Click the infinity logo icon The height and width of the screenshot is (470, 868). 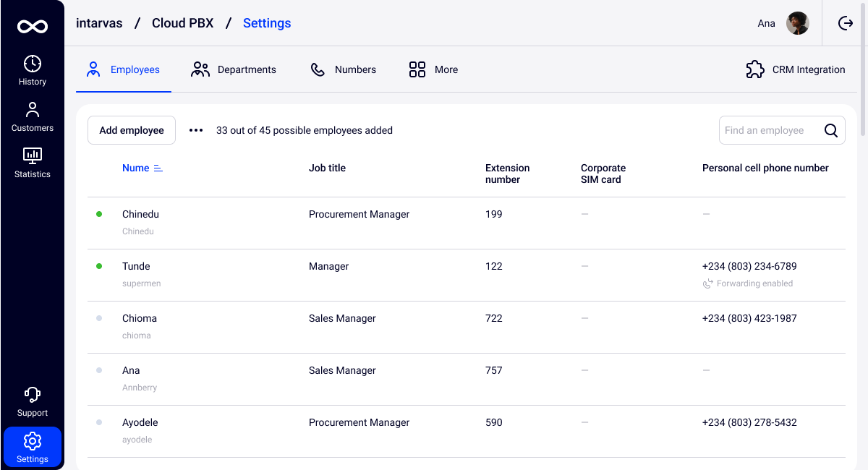click(x=33, y=27)
